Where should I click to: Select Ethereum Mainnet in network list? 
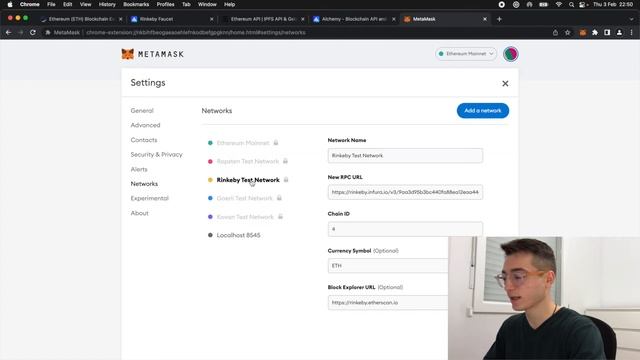(x=243, y=143)
